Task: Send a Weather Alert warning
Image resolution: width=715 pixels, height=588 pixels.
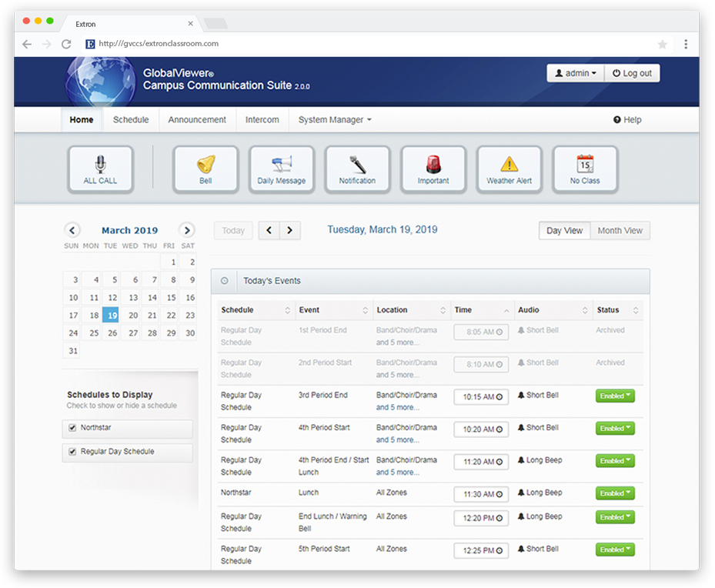Action: click(509, 169)
